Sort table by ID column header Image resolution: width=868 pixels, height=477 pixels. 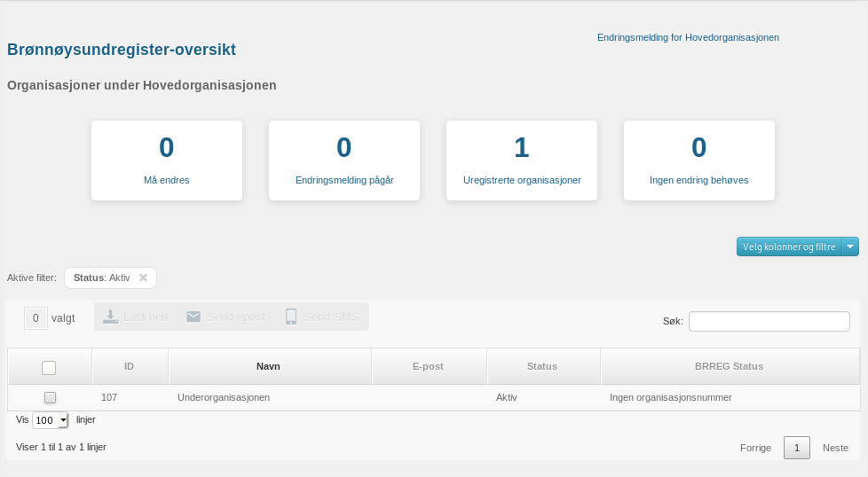coord(129,366)
